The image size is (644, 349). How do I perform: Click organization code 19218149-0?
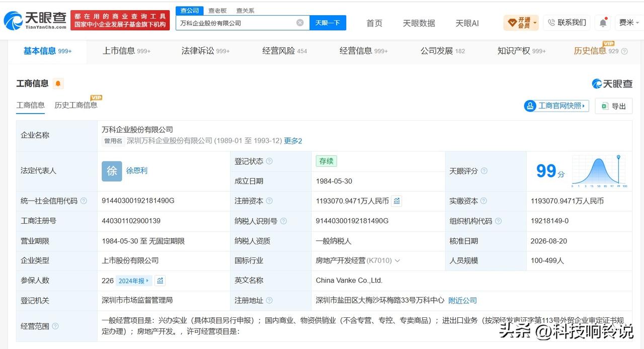549,221
